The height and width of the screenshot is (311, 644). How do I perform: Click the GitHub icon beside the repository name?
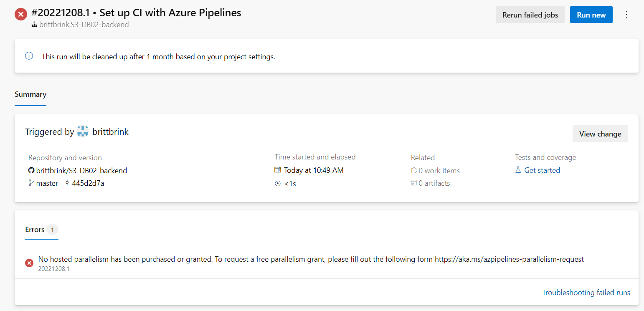pyautogui.click(x=31, y=170)
